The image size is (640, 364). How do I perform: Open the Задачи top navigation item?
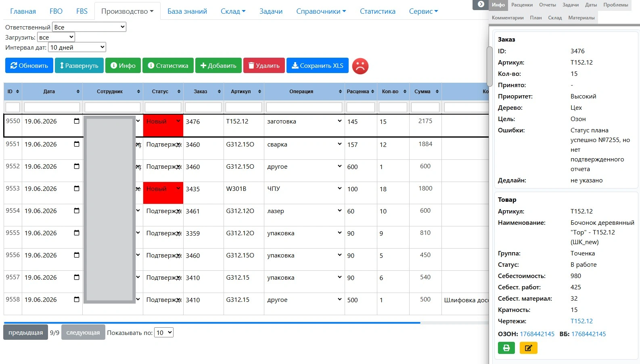point(271,11)
